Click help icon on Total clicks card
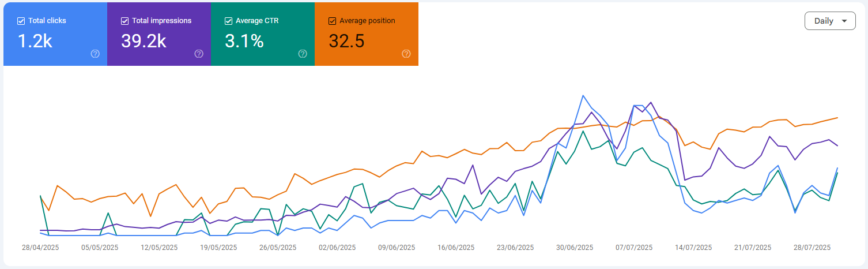The width and height of the screenshot is (868, 269). click(95, 54)
